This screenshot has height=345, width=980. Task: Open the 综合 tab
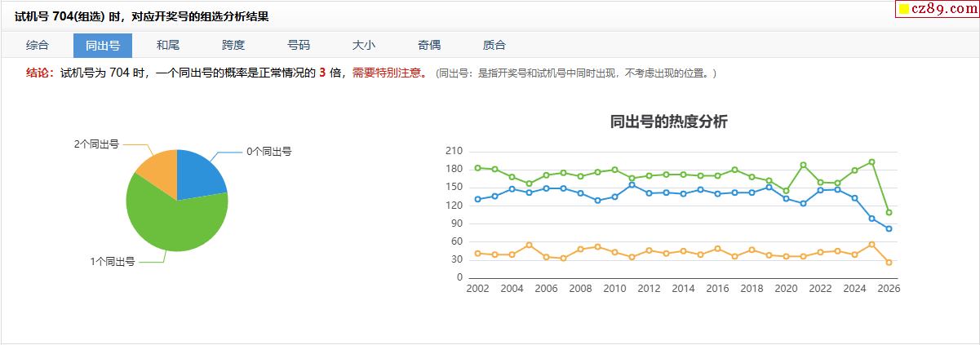38,46
